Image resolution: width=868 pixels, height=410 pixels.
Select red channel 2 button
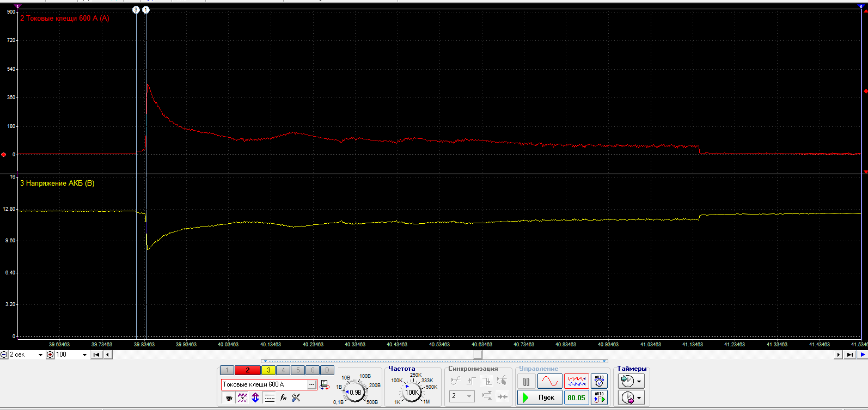(x=247, y=370)
